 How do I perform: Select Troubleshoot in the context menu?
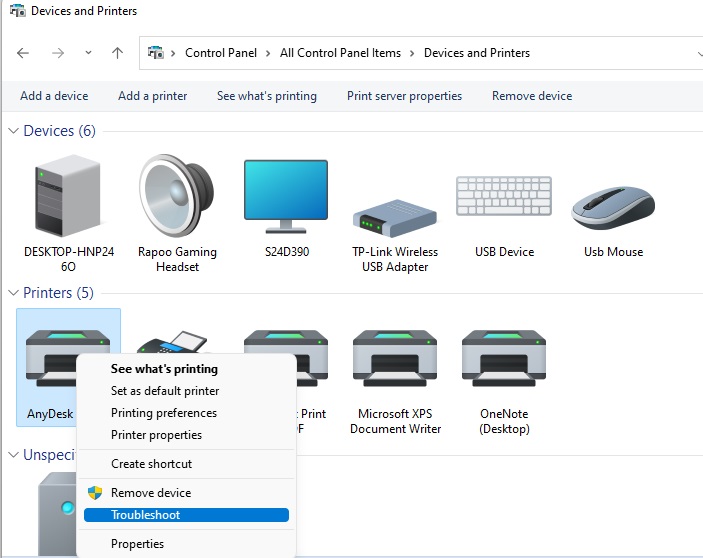[187, 515]
